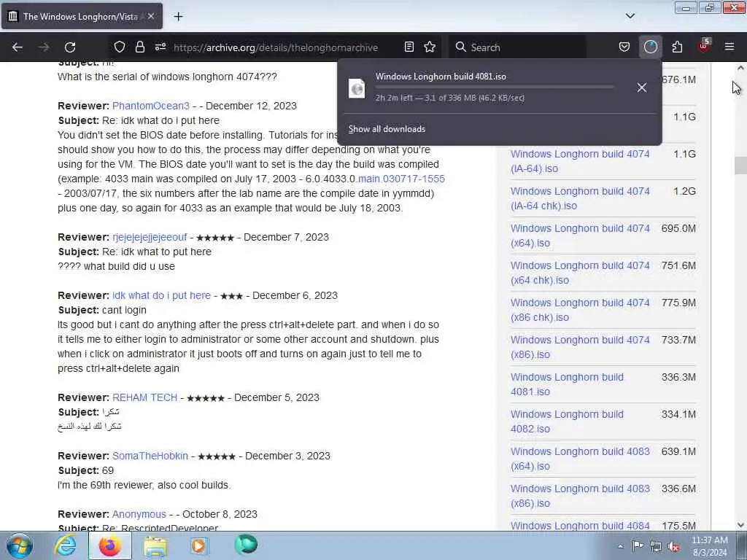This screenshot has height=560, width=747.
Task: Open taskbar clock 11:37 AM
Action: click(x=709, y=546)
